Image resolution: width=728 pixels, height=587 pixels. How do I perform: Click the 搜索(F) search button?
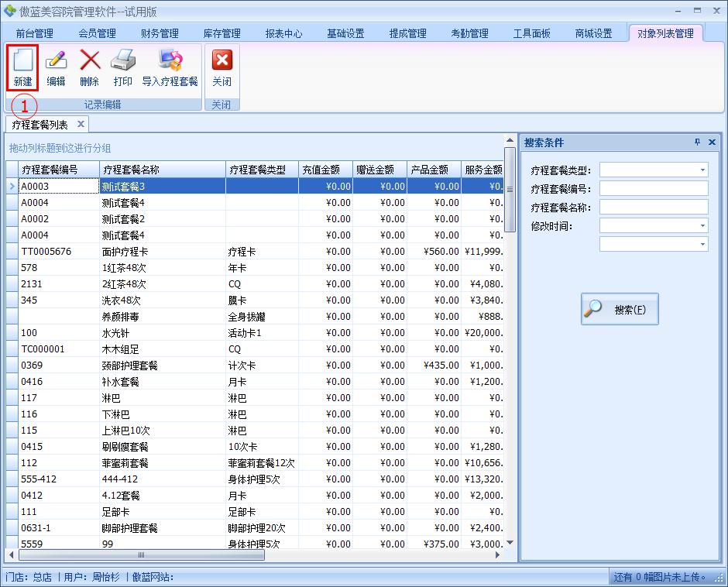619,308
